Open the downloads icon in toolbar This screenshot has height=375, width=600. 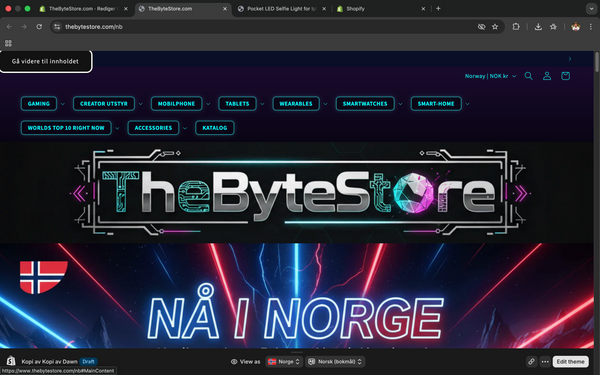point(538,27)
